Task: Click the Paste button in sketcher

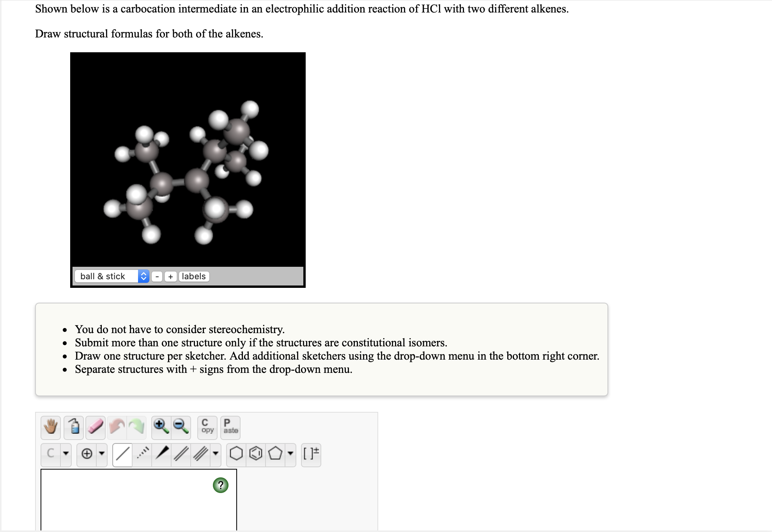Action: (x=230, y=427)
